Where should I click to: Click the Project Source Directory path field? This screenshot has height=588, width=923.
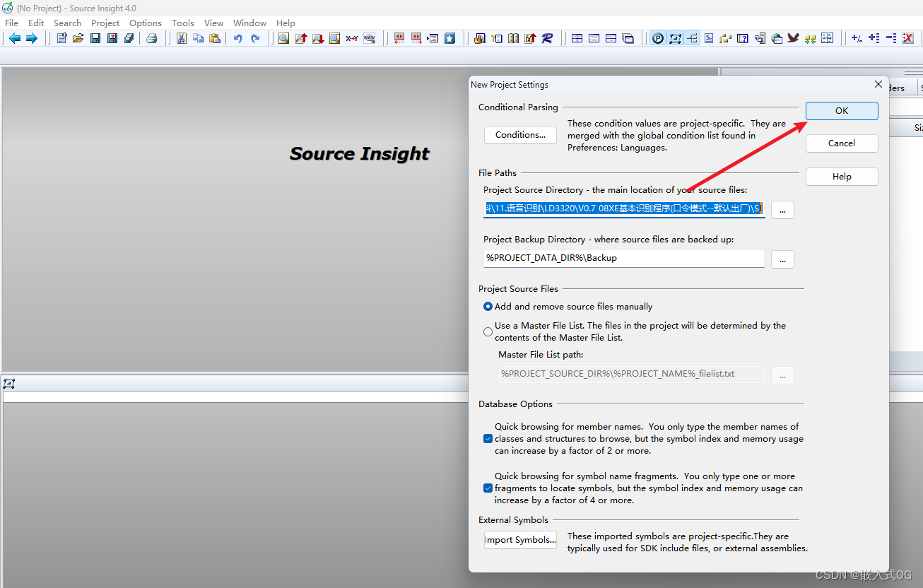(x=622, y=208)
